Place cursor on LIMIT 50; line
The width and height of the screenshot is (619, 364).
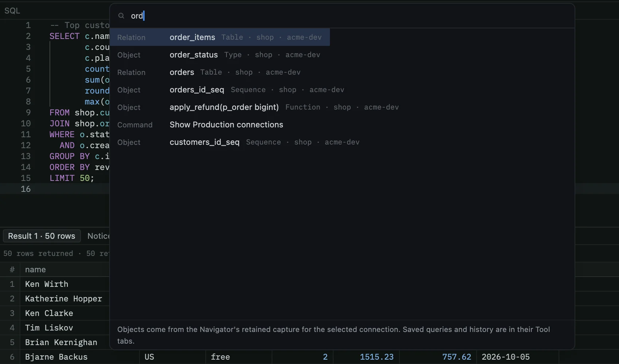(72, 178)
